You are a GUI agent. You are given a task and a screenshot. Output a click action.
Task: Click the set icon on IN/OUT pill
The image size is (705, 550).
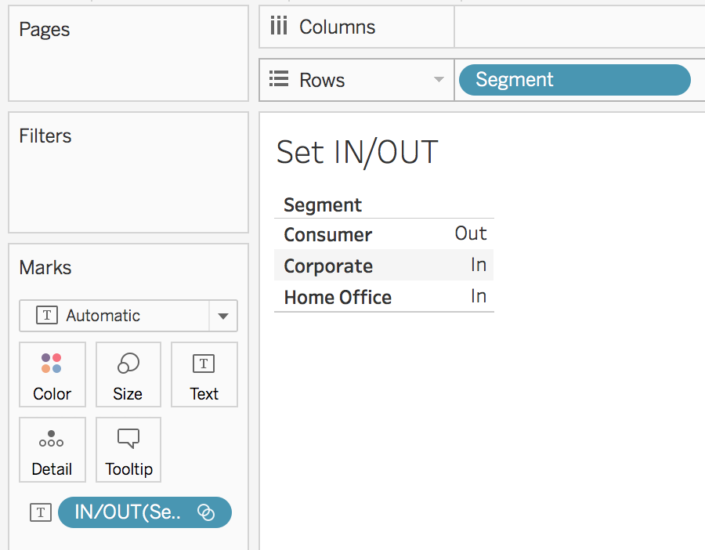[206, 513]
